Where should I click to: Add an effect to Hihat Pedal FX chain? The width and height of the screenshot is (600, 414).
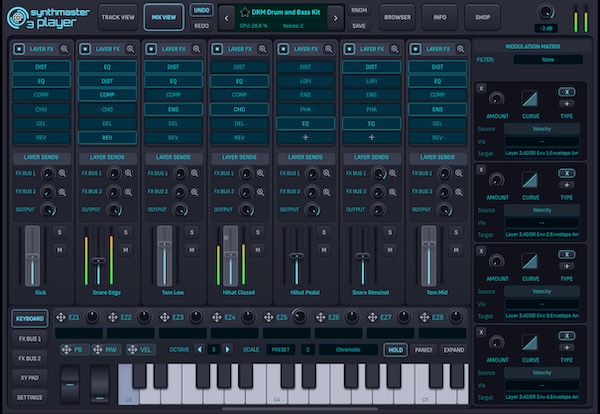point(305,137)
